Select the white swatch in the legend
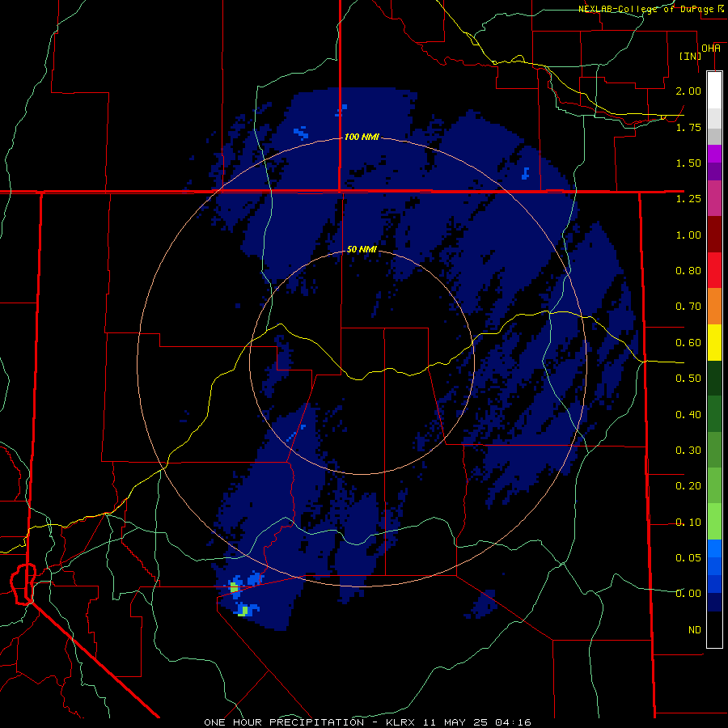The width and height of the screenshot is (728, 728). (714, 90)
